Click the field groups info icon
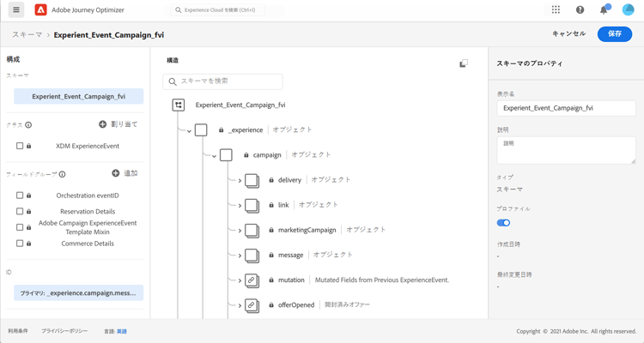The height and width of the screenshot is (343, 644). 62,174
